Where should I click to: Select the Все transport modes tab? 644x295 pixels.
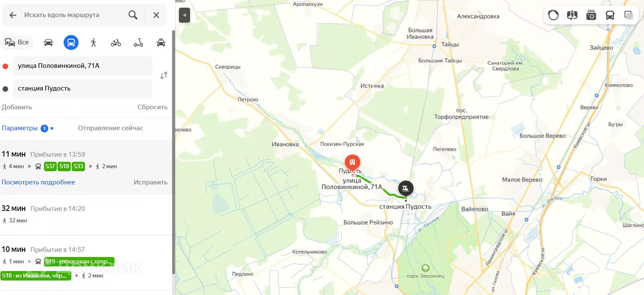coord(17,42)
